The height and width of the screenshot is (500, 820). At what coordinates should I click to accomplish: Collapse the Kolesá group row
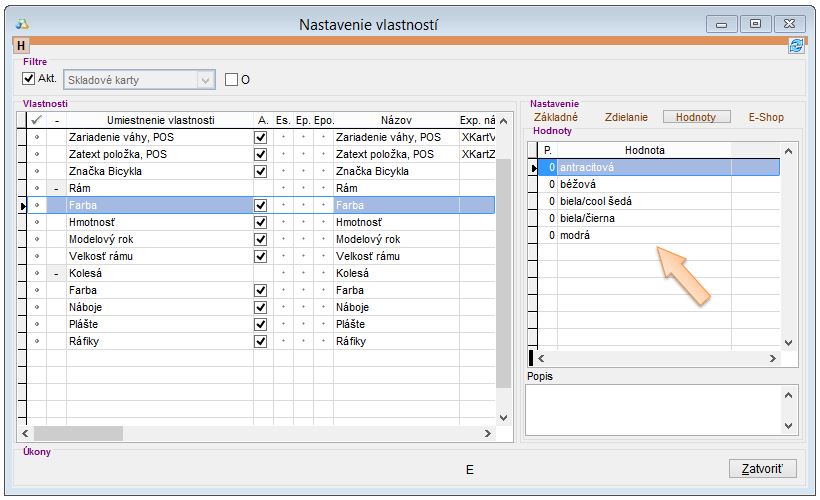pos(56,273)
